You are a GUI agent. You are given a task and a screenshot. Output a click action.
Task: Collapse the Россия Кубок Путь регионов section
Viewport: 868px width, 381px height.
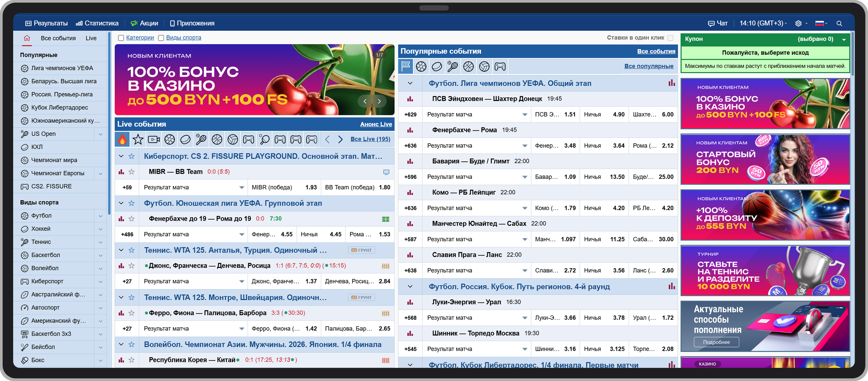click(410, 286)
